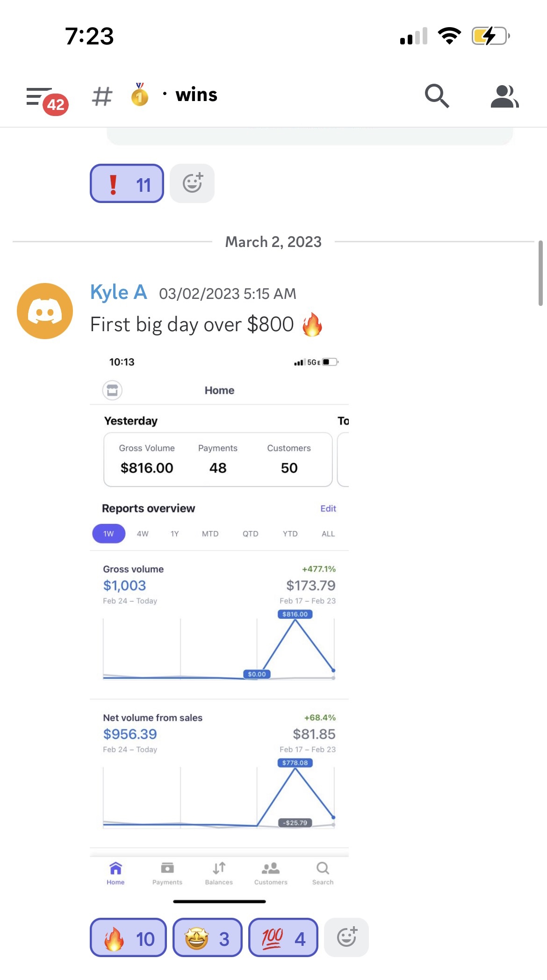
Task: Tap the Balances icon in the embedded nav bar
Action: tap(218, 871)
